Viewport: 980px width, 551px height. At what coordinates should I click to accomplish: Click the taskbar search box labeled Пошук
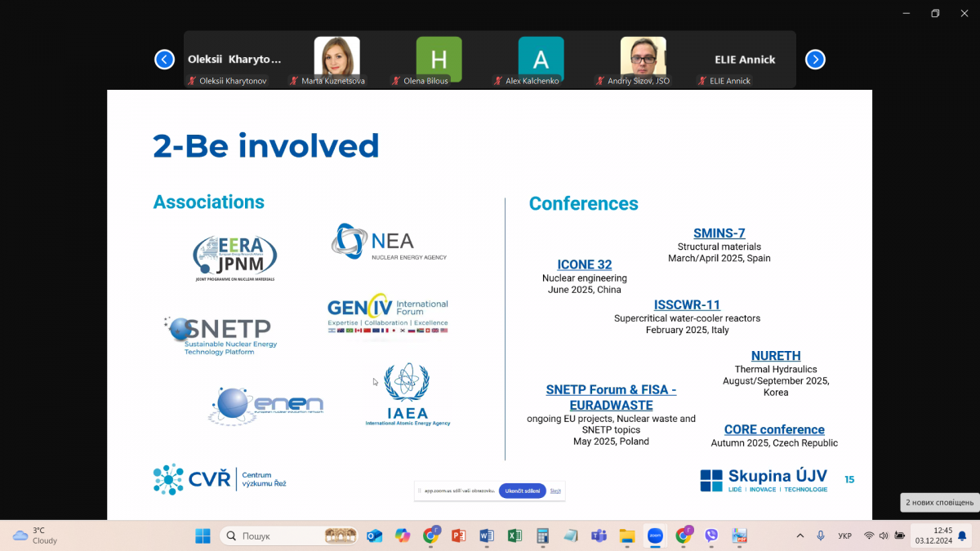(290, 536)
